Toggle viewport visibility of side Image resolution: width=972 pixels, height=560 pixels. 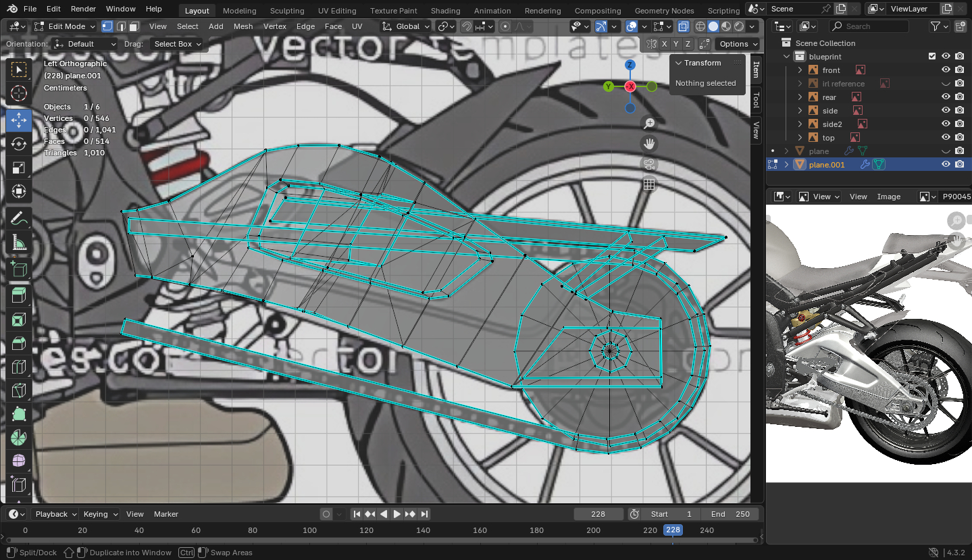click(x=946, y=111)
